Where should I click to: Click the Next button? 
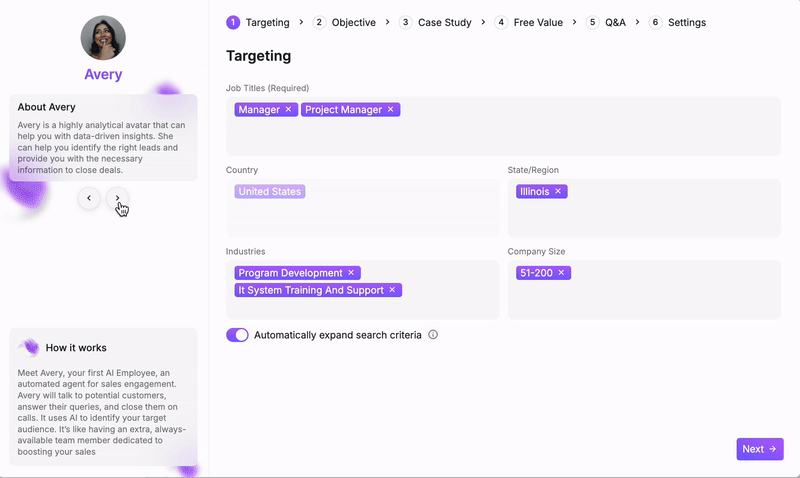pyautogui.click(x=760, y=449)
